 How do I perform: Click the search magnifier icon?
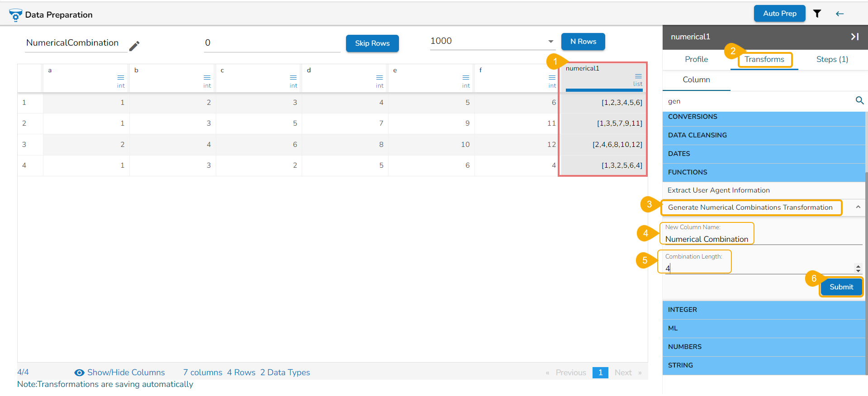pyautogui.click(x=859, y=100)
